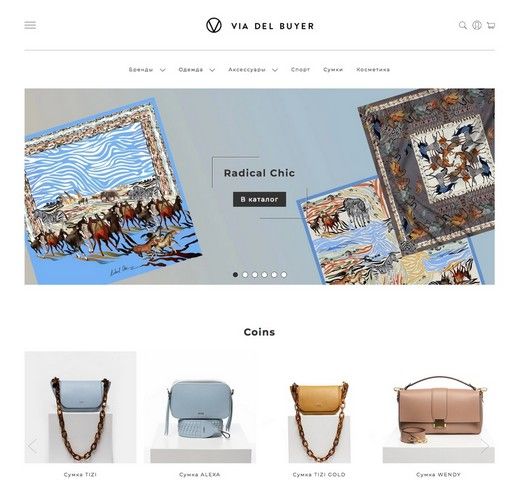Expand the Аксессуары dropdown menu
This screenshot has height=480, width=520.
(x=253, y=70)
